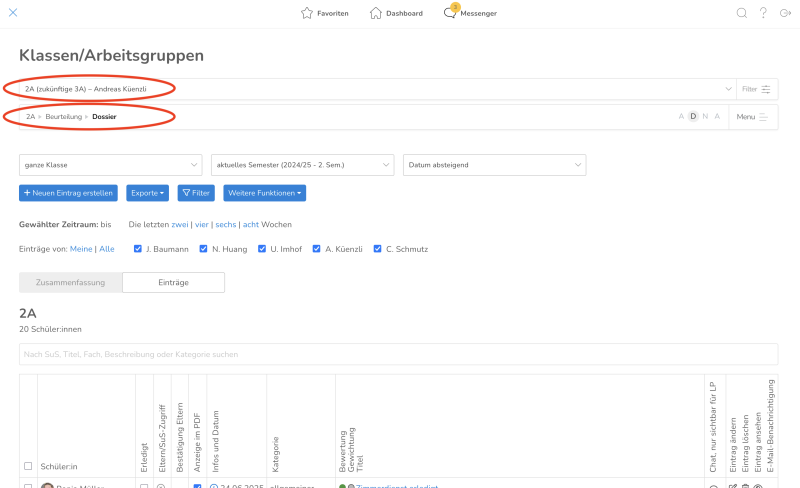
Task: Open Favoriten star icon
Action: (x=307, y=13)
